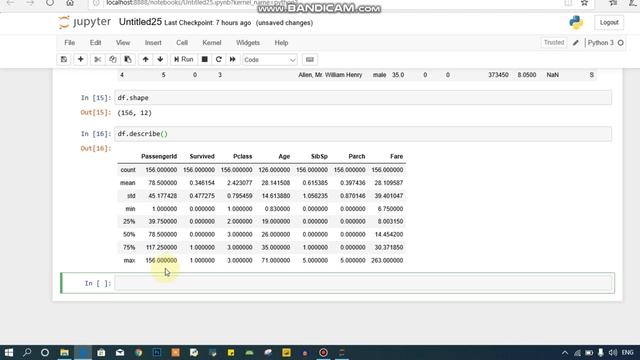Interrupt the kernel with the stop icon
Screen dimensions: 640x360
coord(204,60)
